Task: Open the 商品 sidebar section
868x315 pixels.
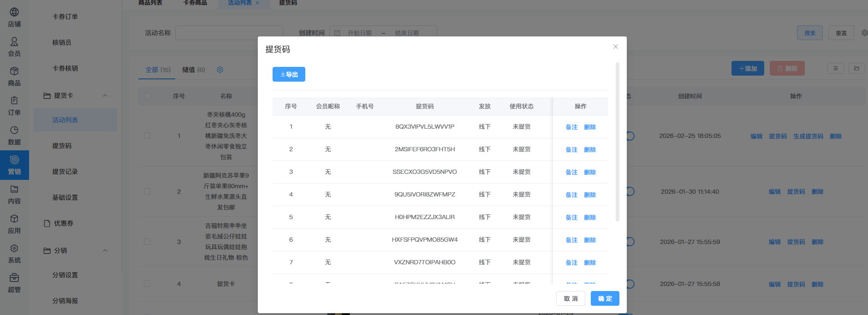Action: pos(14,77)
